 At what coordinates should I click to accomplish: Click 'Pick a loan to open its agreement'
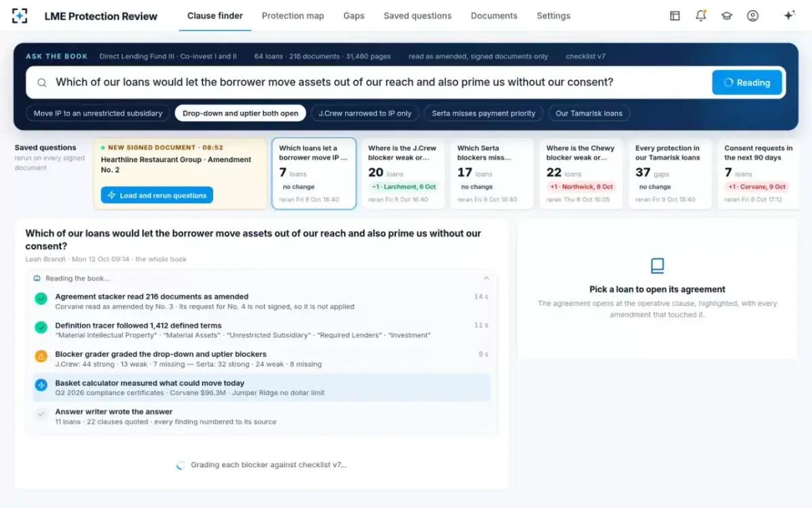coord(657,289)
